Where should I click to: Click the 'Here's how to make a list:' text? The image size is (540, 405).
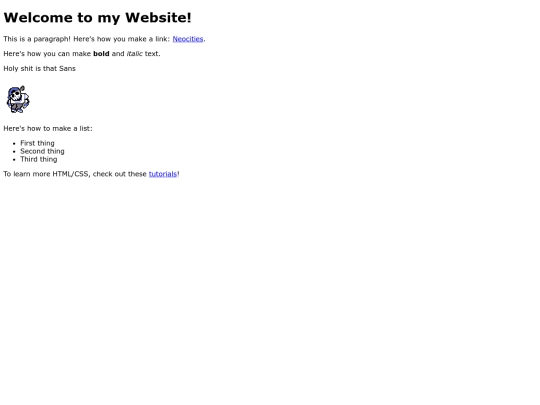click(x=48, y=128)
